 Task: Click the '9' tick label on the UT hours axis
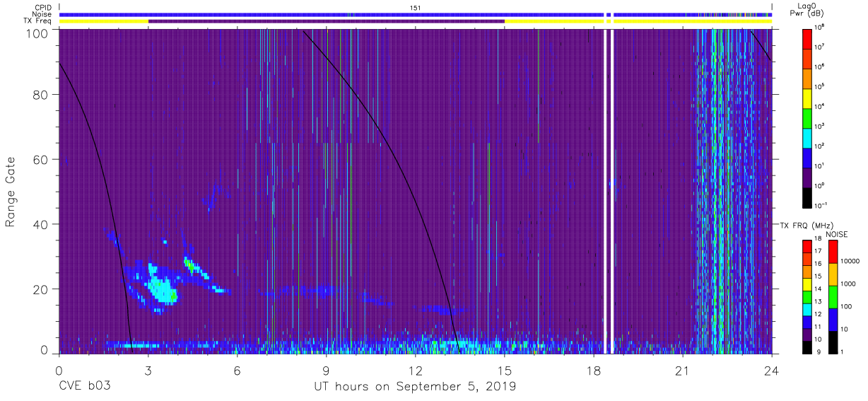(x=327, y=369)
